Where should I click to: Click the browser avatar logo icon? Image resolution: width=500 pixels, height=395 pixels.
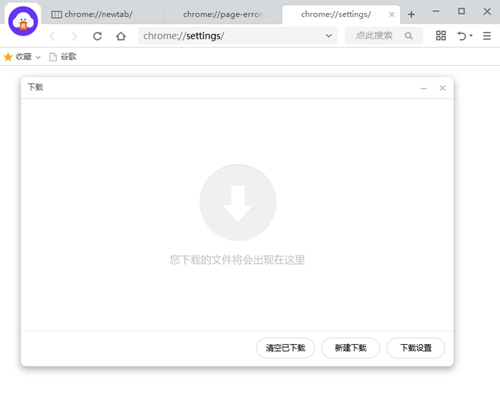click(23, 21)
